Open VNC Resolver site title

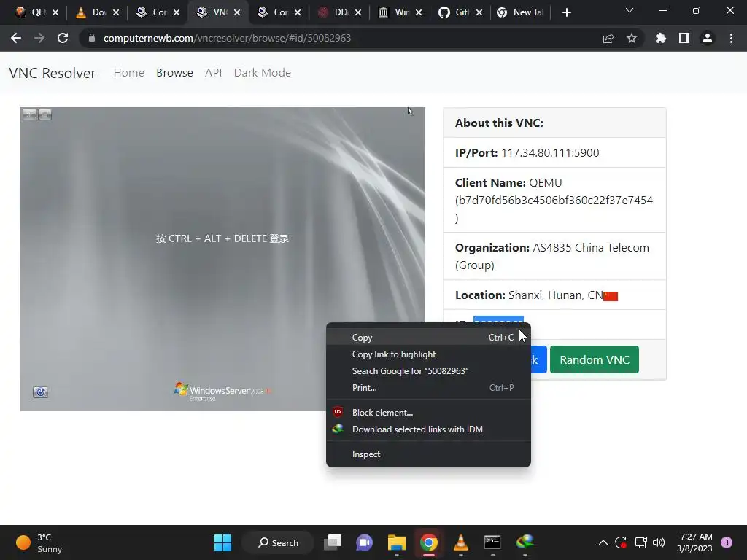[x=53, y=73]
